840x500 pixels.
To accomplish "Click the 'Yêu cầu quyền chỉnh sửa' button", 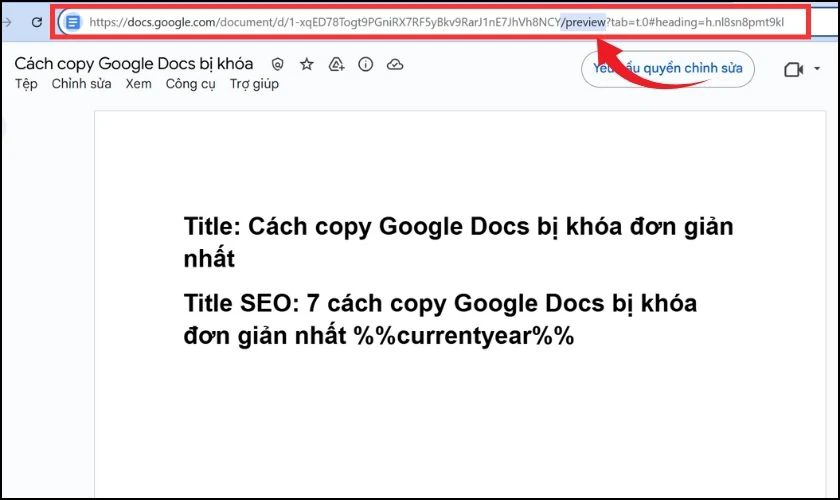I will (x=668, y=69).
